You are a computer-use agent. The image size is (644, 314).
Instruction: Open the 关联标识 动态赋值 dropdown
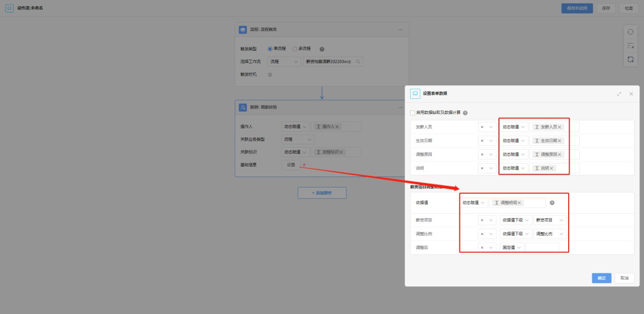(295, 152)
